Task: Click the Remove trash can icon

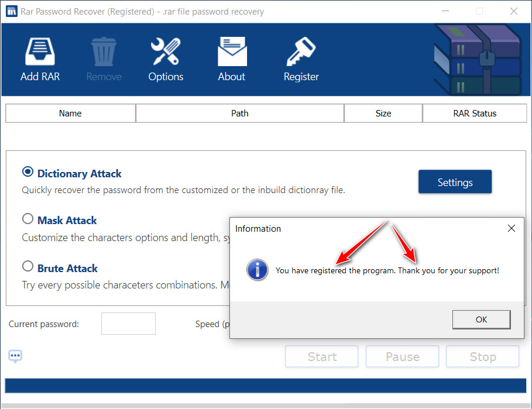Action: [x=104, y=51]
